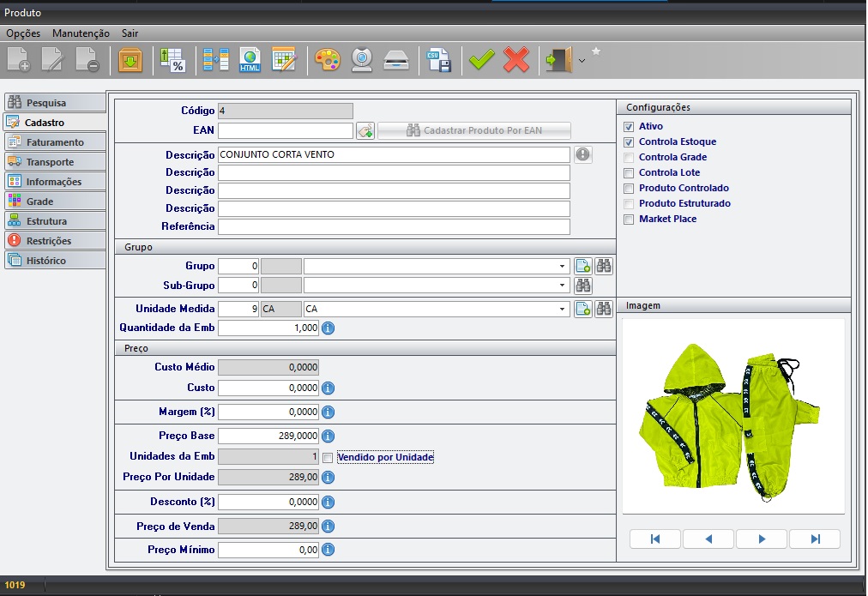
Task: Show the next product image
Action: [x=761, y=539]
